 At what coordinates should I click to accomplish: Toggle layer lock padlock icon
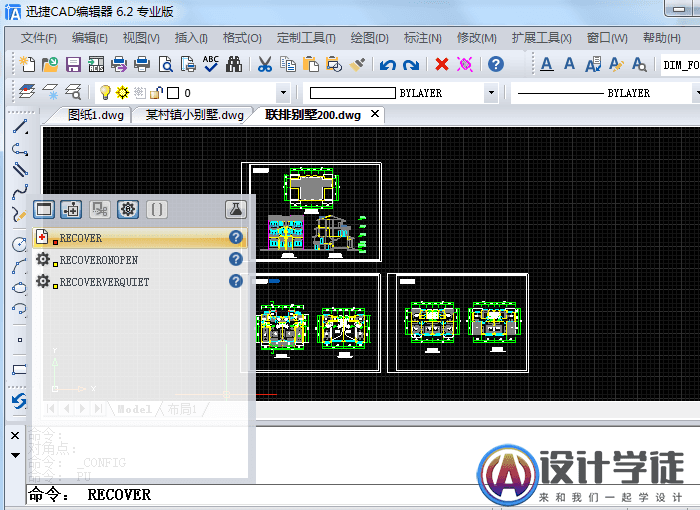click(x=156, y=92)
